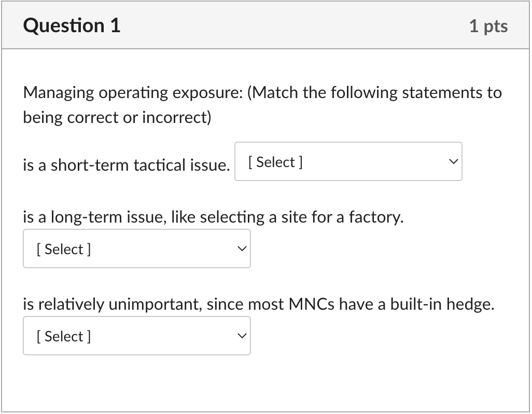Open the built-in hedge statement dropdown
Viewport: 532px width, 414px height.
136,336
